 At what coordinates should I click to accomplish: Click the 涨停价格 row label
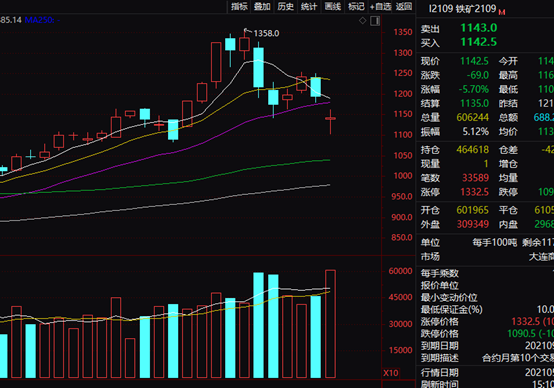click(x=440, y=322)
